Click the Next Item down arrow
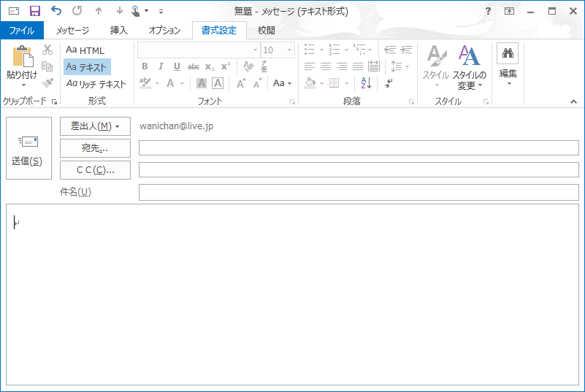The height and width of the screenshot is (392, 585). 119,11
